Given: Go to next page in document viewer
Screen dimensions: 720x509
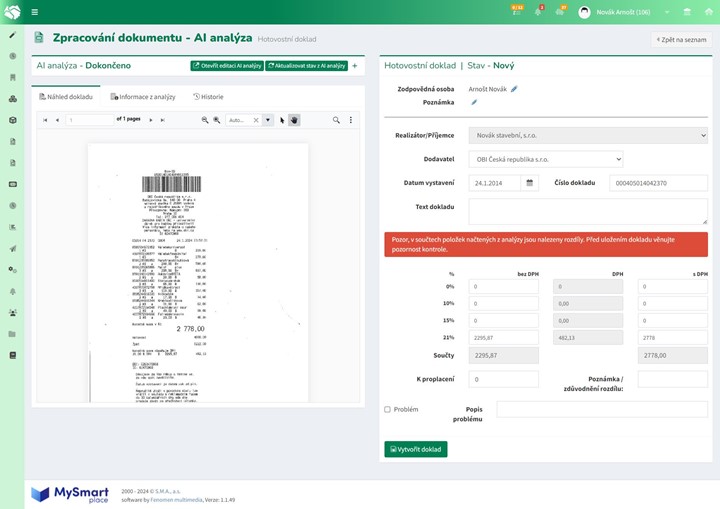Looking at the screenshot, I should (151, 120).
